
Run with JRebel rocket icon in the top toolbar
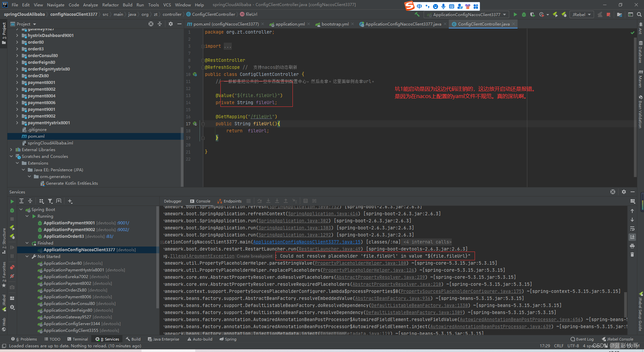555,14
